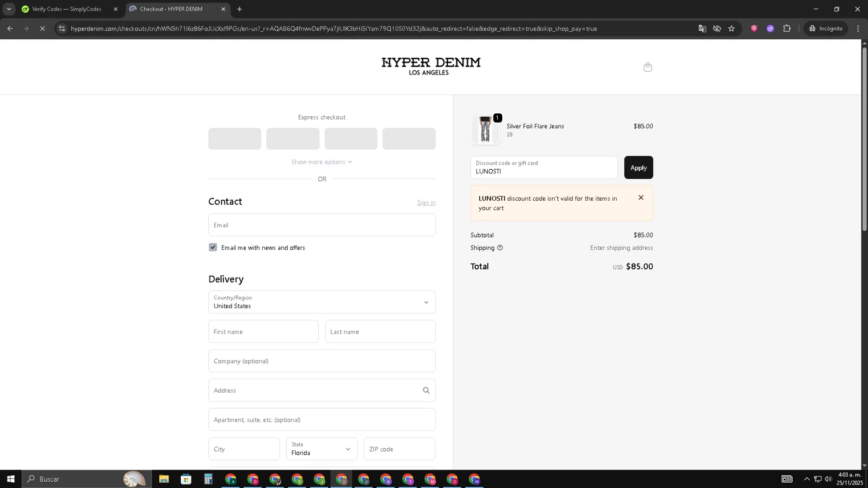Image resolution: width=868 pixels, height=488 pixels.
Task: Apply the discount code
Action: (638, 168)
